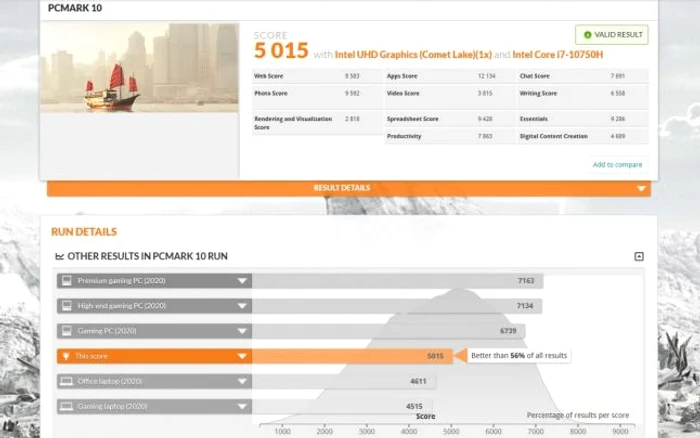Click the Add to compare link

(617, 165)
